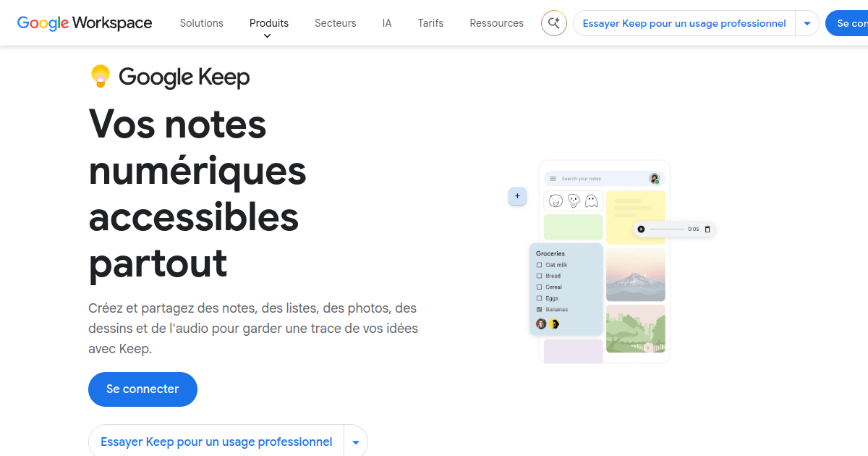This screenshot has width=868, height=456.
Task: Open the Solutions menu
Action: [x=201, y=23]
